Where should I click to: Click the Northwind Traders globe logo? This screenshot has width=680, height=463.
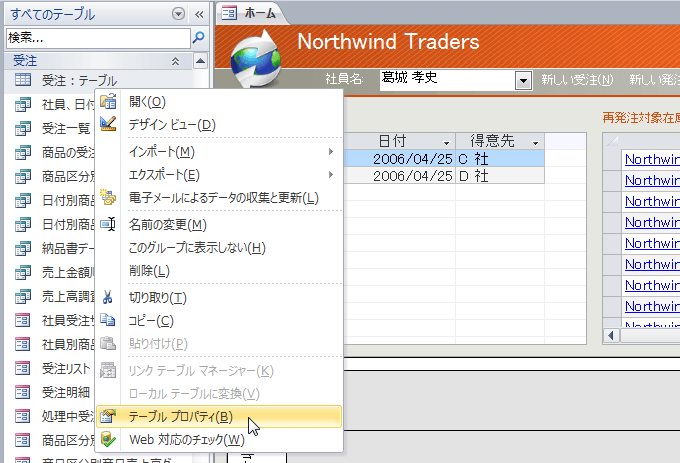point(255,59)
